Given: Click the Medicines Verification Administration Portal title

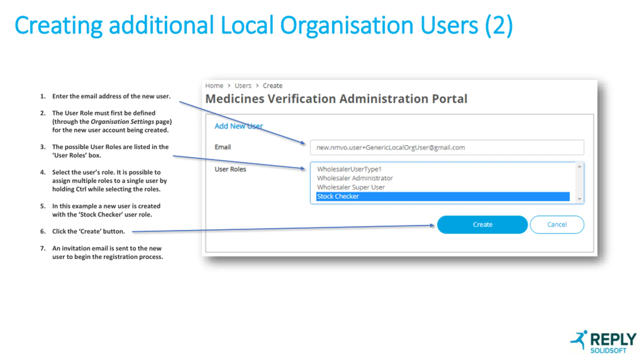Looking at the screenshot, I should 336,99.
